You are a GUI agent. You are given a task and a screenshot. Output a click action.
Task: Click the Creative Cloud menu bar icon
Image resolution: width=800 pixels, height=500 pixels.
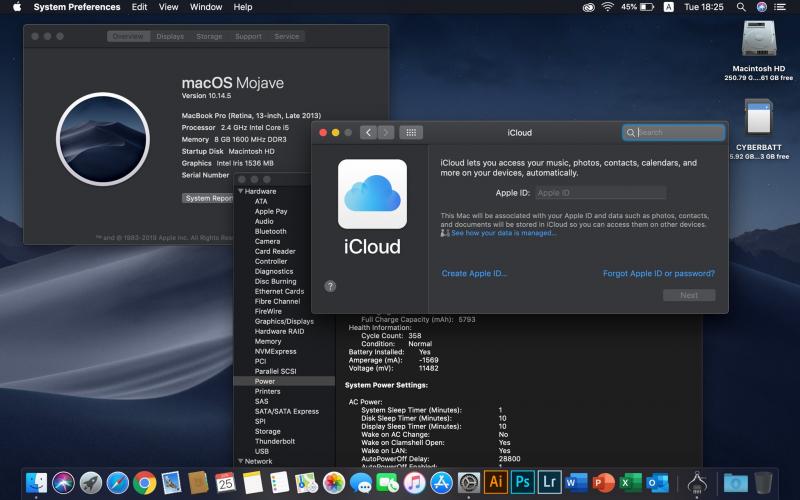(x=588, y=7)
